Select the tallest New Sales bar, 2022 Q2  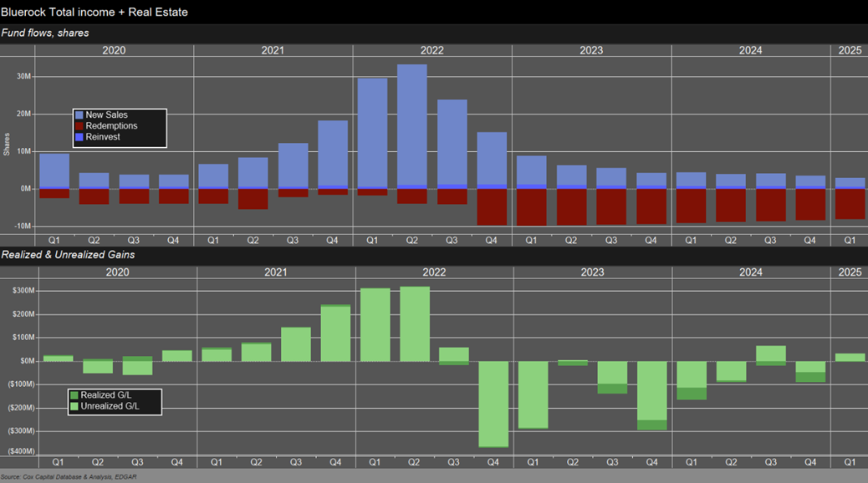412,125
